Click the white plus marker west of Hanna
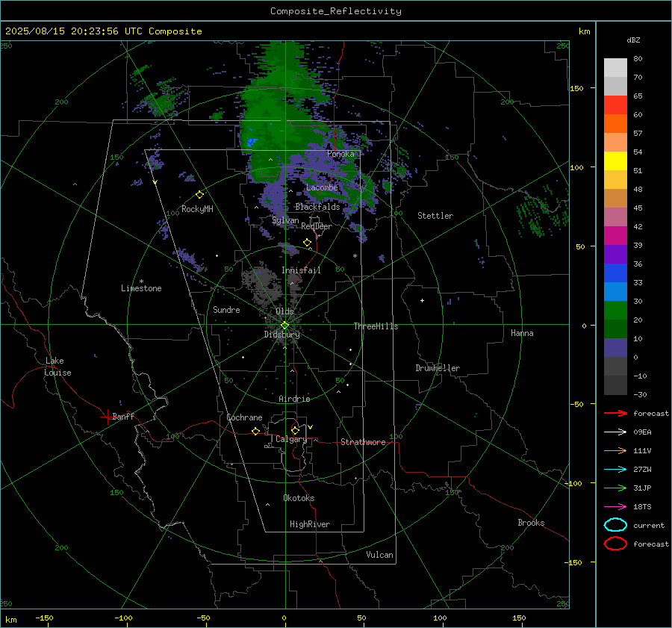Viewport: 672px width, 628px height. click(422, 300)
